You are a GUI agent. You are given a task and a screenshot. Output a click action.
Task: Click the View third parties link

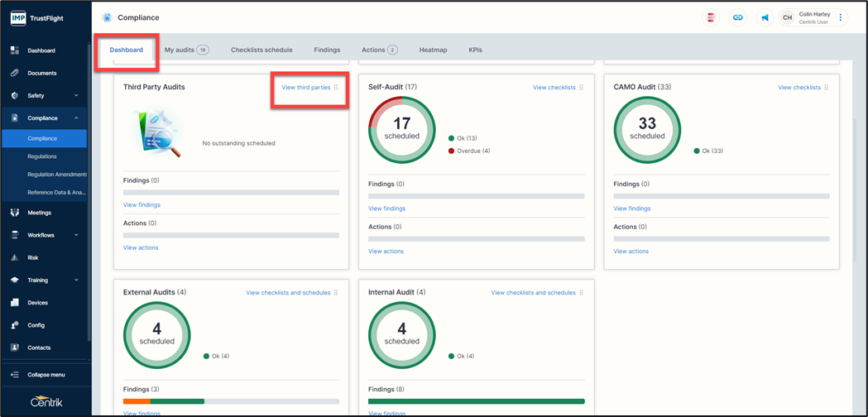point(306,88)
